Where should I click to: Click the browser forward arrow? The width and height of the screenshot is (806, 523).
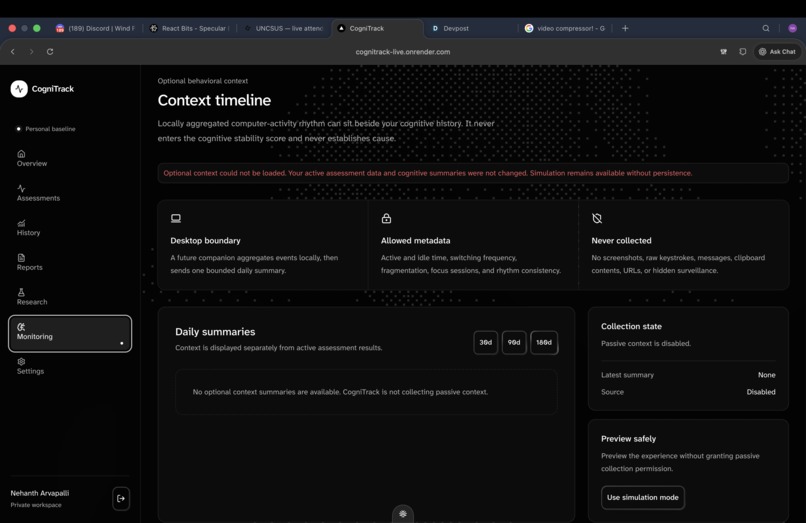(31, 51)
